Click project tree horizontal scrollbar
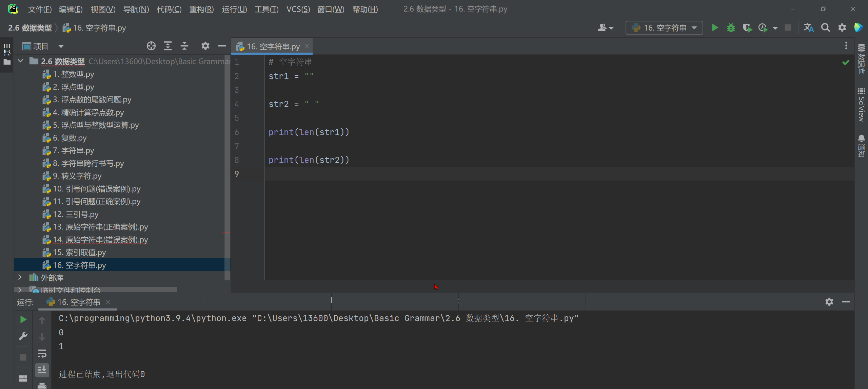 coord(96,290)
